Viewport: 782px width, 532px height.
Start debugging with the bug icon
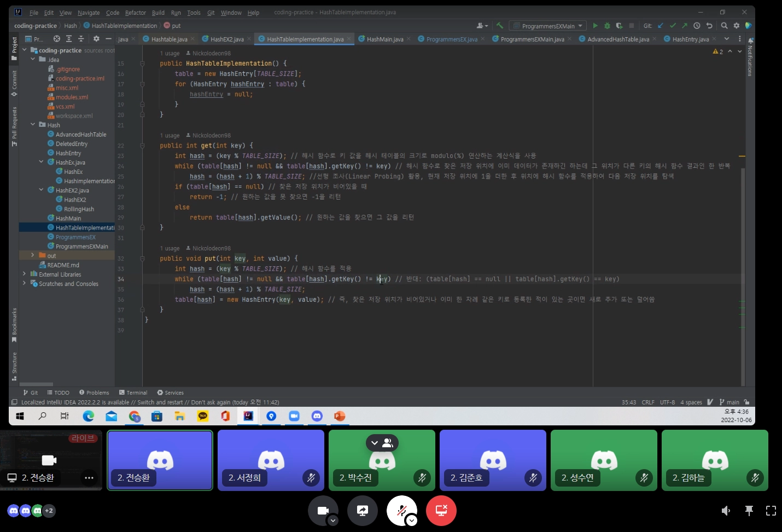click(x=607, y=26)
